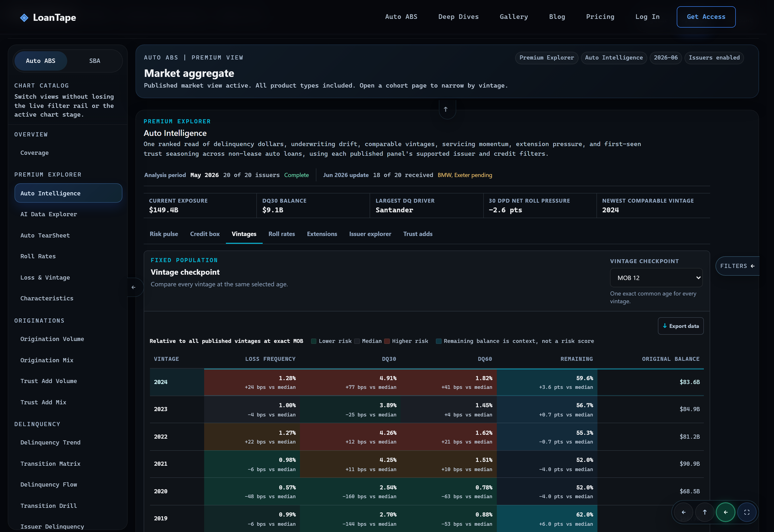Screen dimensions: 774x532
Task: Click the DQ30 column header
Action: pos(389,359)
